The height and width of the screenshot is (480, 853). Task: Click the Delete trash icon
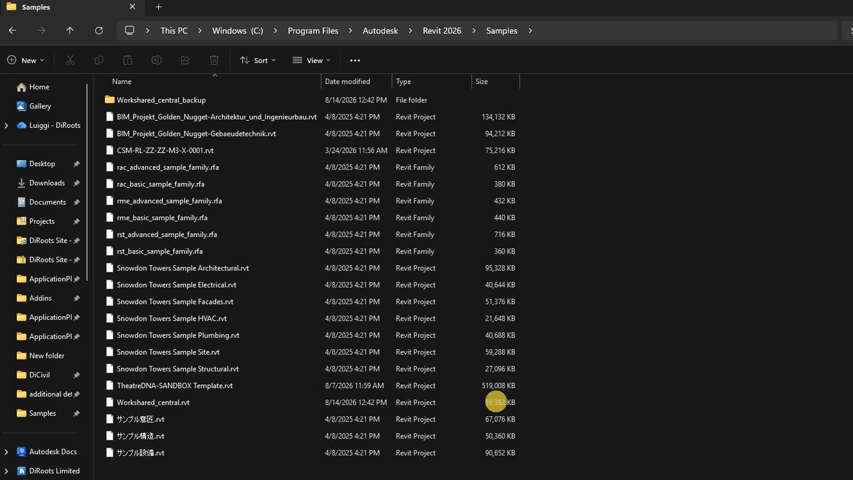(x=214, y=60)
